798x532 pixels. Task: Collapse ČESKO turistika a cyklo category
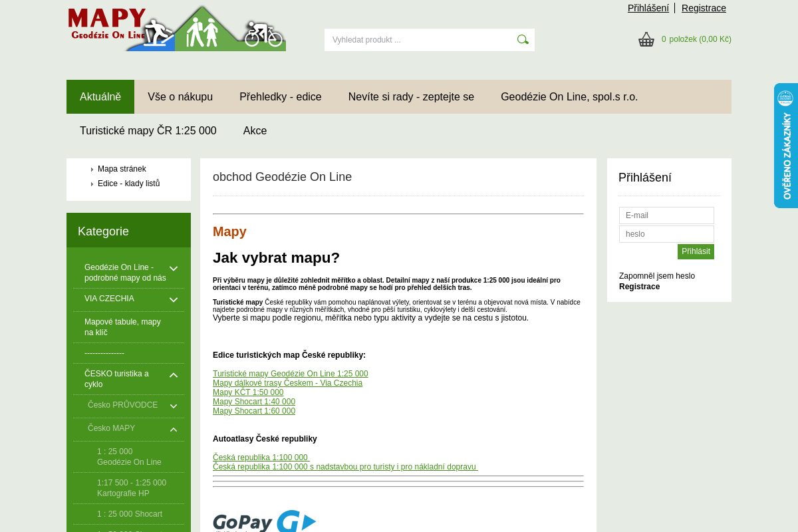click(x=174, y=375)
